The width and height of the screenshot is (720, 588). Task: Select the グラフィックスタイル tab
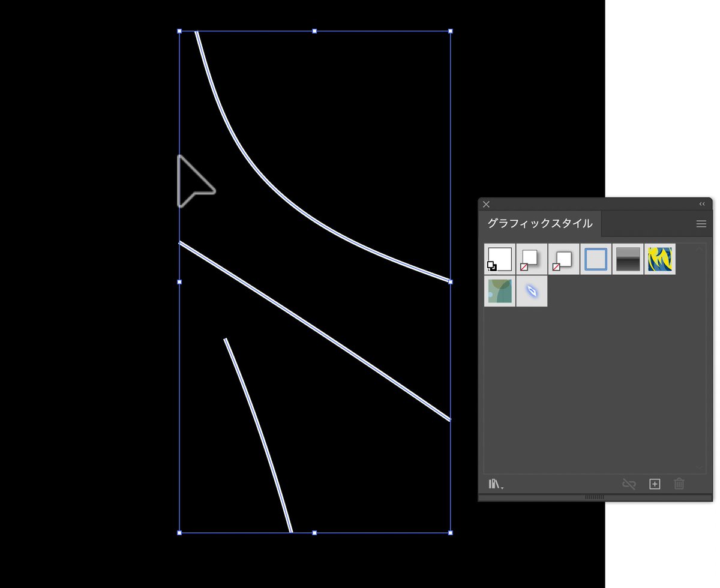540,224
